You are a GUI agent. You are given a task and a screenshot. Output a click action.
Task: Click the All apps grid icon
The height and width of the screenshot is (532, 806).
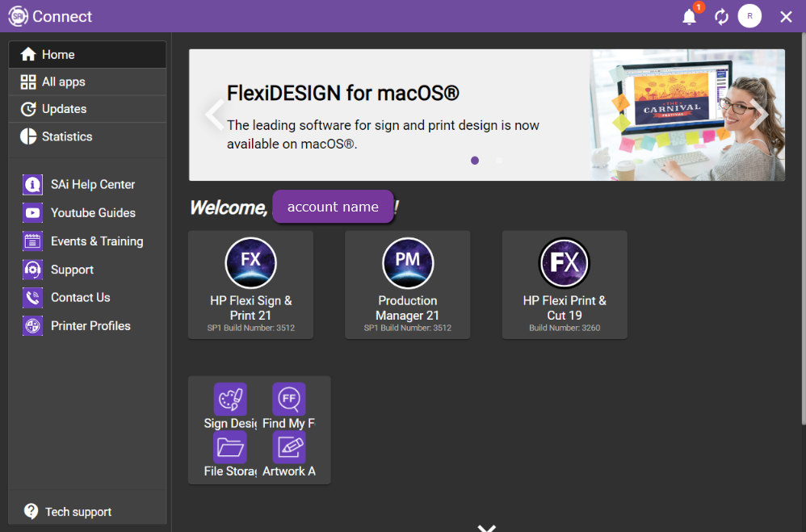tap(27, 82)
